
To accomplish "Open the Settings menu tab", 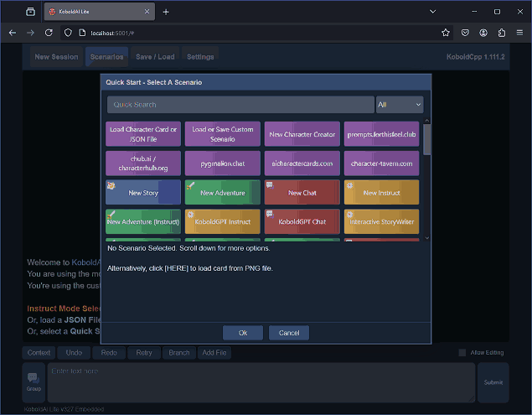I will (x=200, y=57).
